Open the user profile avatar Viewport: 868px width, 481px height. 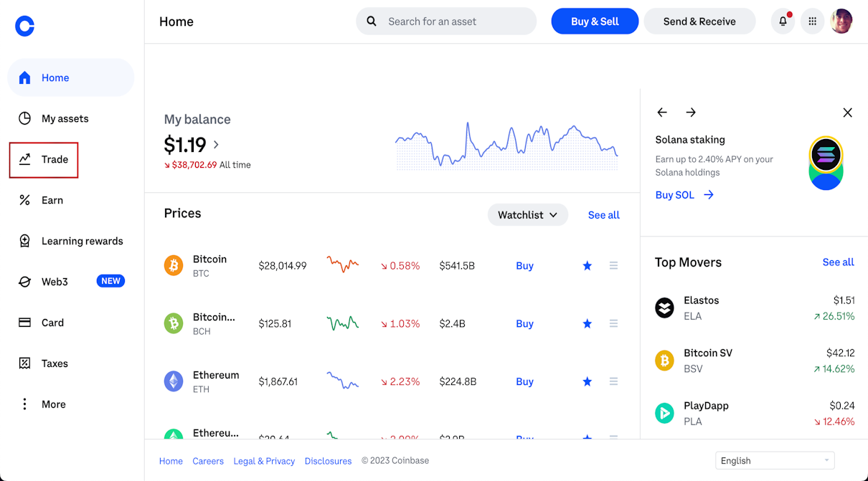(841, 22)
